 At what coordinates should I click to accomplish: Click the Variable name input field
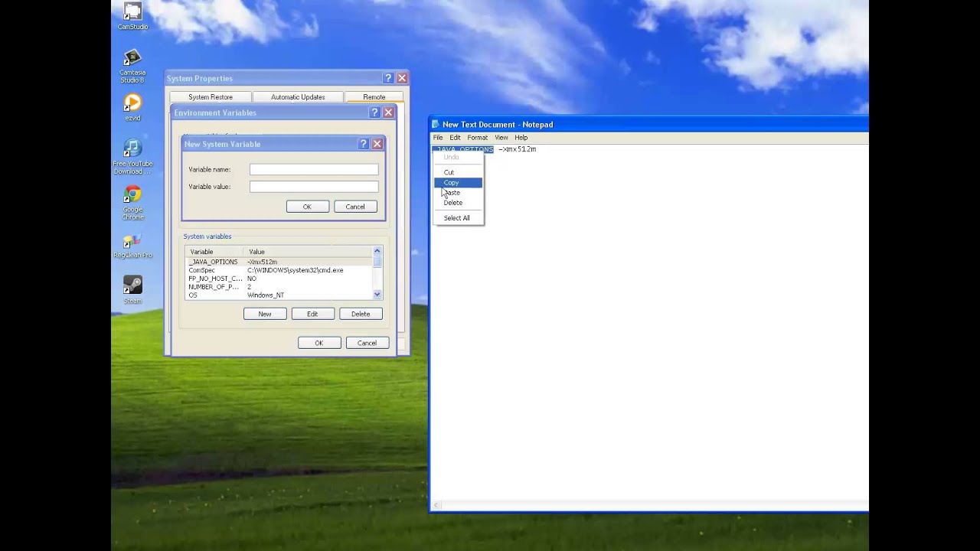pyautogui.click(x=314, y=169)
